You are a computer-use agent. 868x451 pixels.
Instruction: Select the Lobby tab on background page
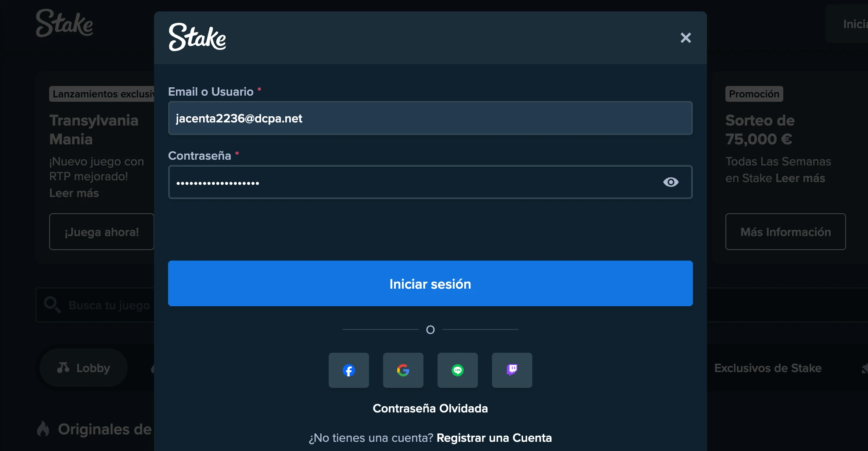(x=83, y=368)
